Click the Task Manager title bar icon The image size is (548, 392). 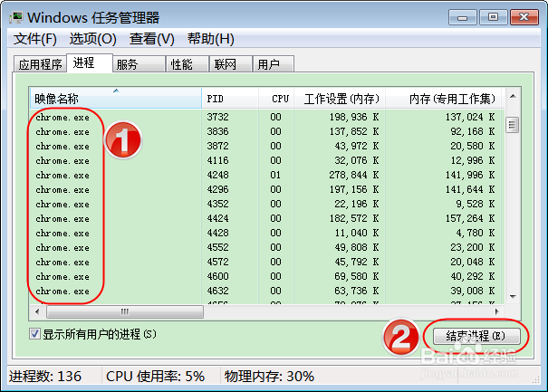pos(16,17)
